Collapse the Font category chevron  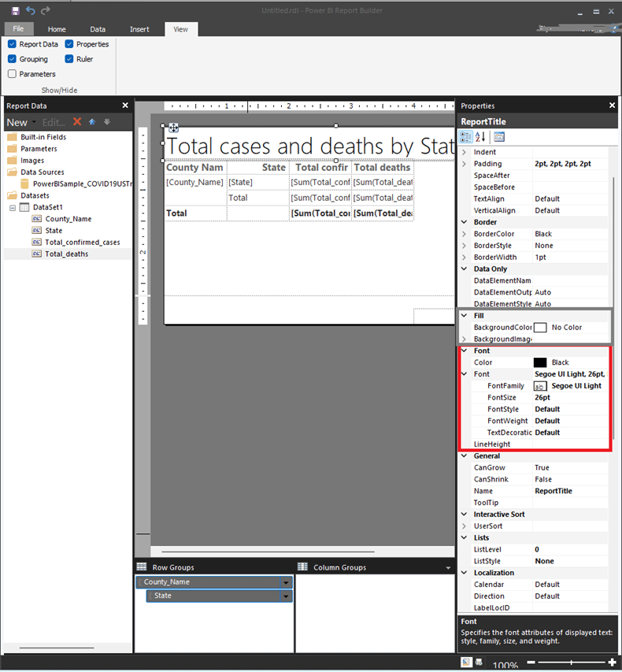[x=464, y=351]
